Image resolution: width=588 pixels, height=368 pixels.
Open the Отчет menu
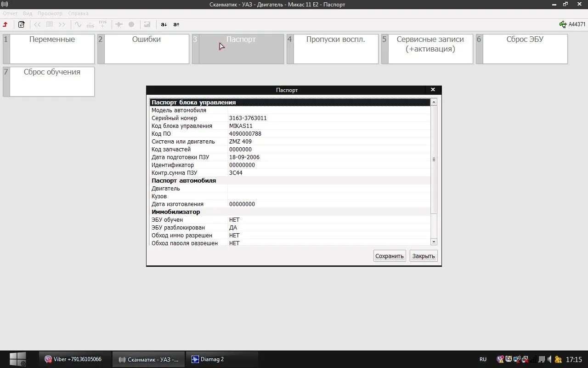coord(10,13)
